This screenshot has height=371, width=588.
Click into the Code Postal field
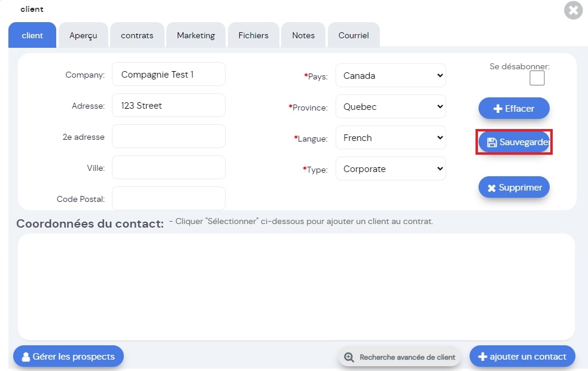click(169, 198)
